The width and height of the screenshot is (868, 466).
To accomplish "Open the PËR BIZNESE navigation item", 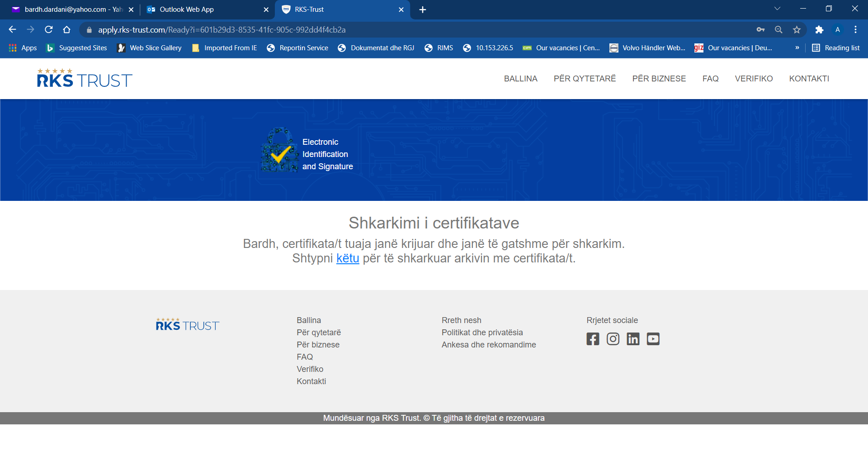I will click(x=659, y=79).
